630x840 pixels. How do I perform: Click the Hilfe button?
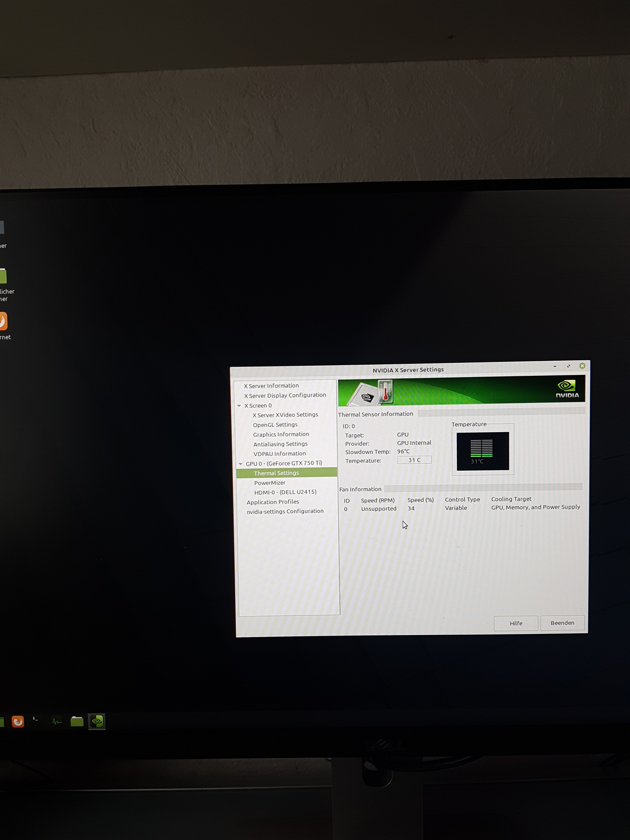(516, 623)
